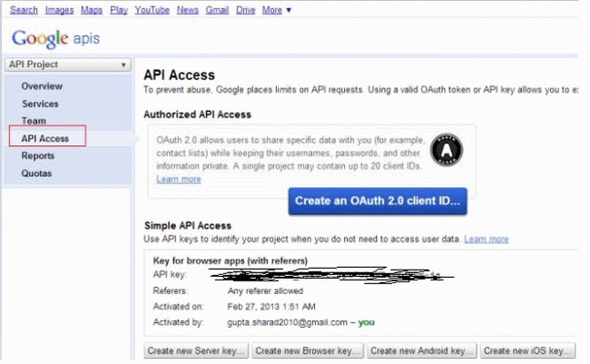Click the 'Feb 27, 2013 1:51 AM' date
Screen dimensions: 590x364
pyautogui.click(x=271, y=307)
